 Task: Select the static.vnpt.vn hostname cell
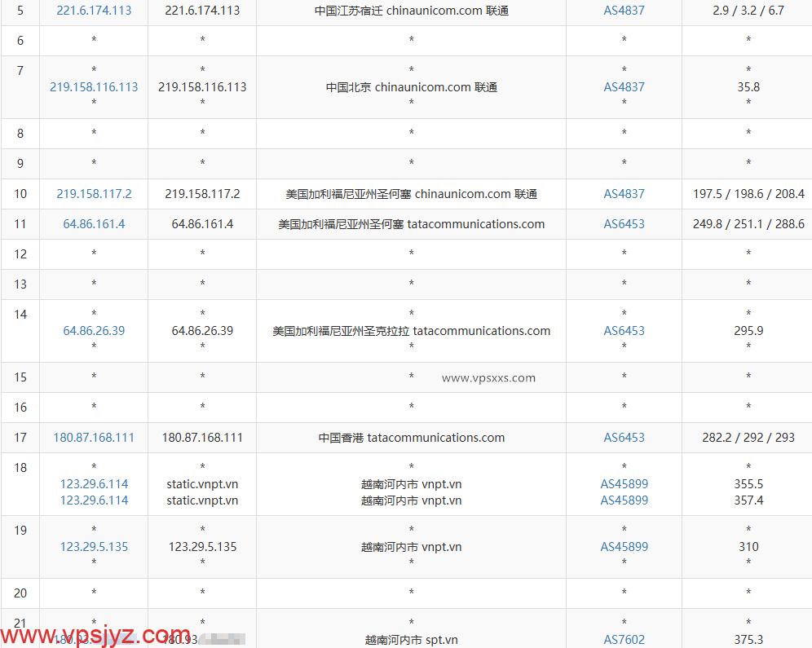pos(201,483)
